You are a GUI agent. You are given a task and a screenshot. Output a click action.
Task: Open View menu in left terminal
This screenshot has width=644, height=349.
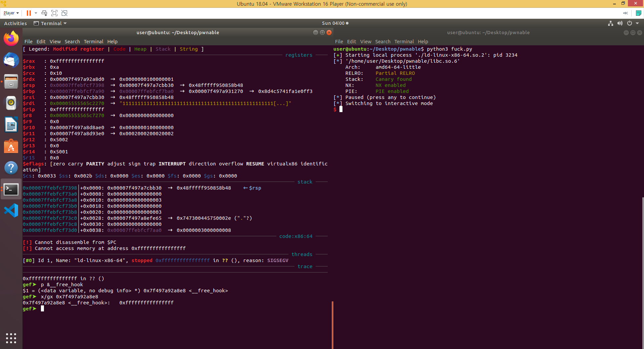point(55,42)
